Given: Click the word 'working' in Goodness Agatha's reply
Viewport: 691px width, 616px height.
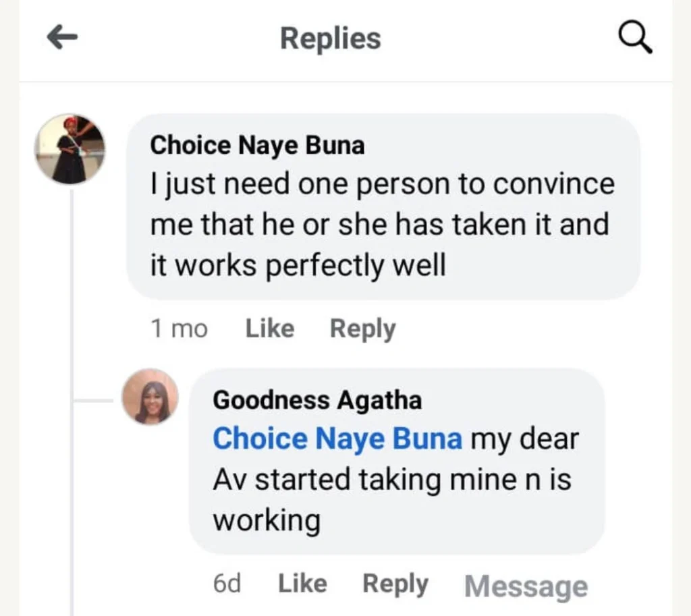Looking at the screenshot, I should [x=267, y=521].
